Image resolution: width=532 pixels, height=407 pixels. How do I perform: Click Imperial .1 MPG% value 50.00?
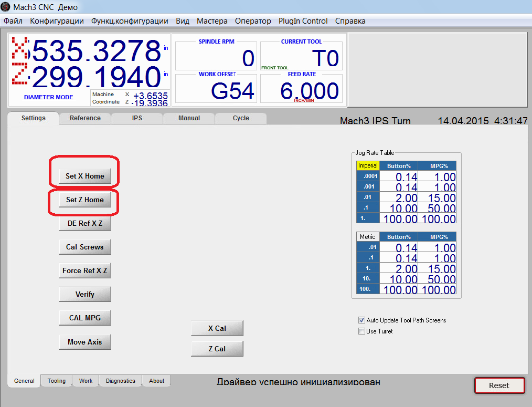[437, 207]
